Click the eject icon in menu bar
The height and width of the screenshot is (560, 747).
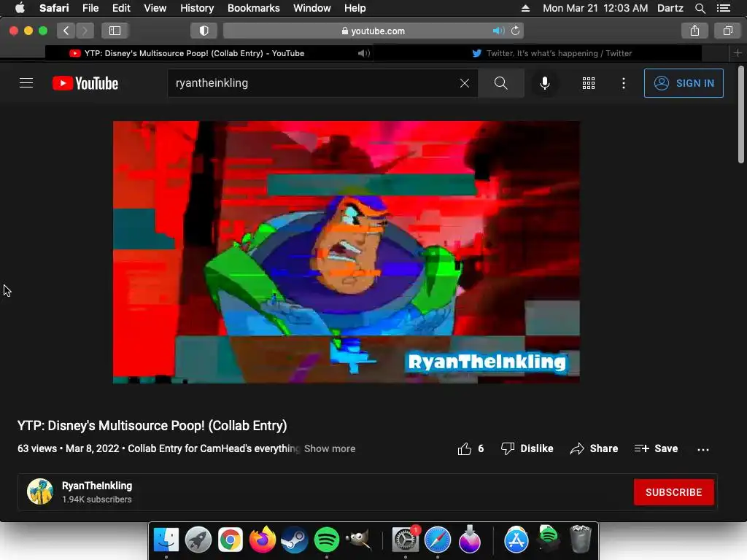(525, 8)
